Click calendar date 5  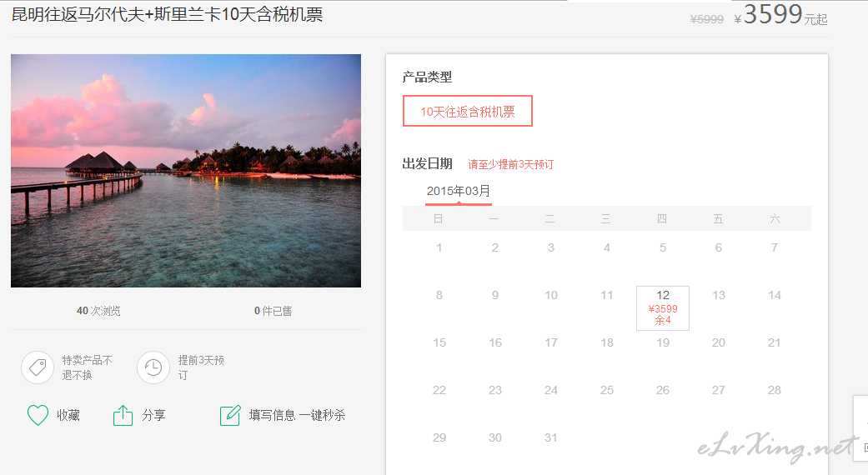pos(663,247)
